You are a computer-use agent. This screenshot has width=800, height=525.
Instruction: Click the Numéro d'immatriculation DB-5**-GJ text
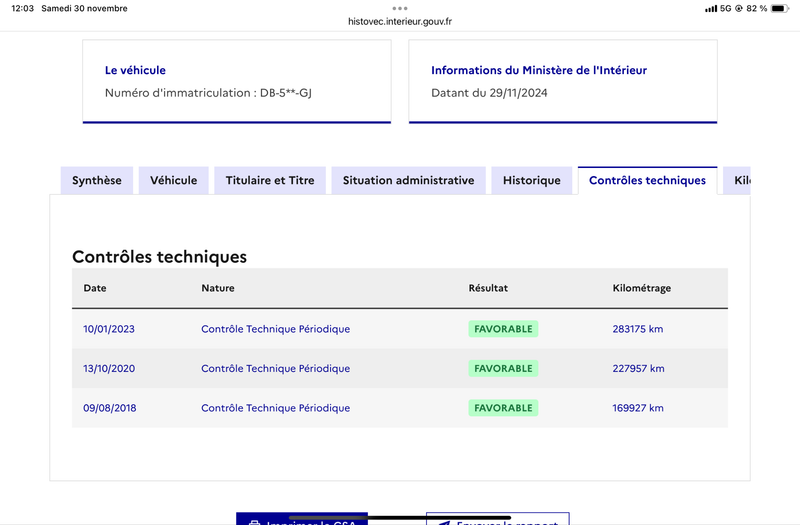point(208,93)
